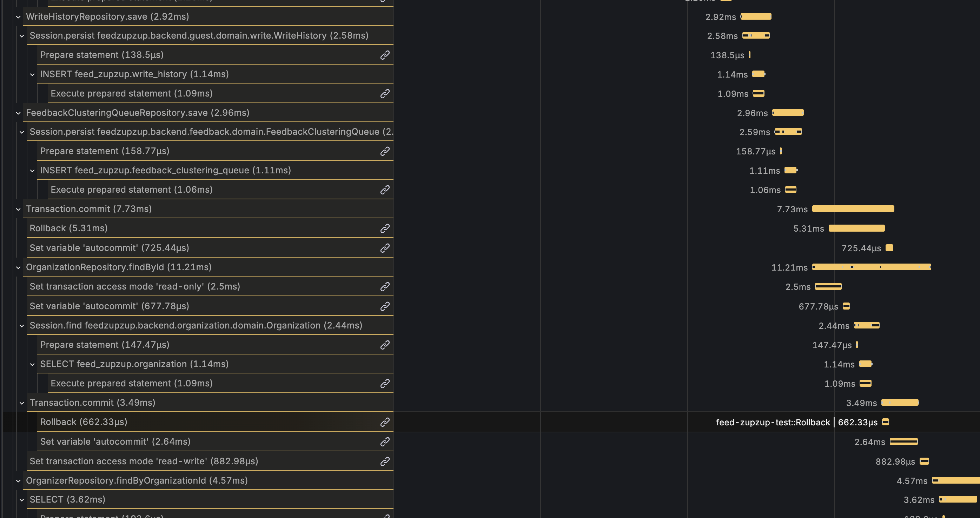The height and width of the screenshot is (518, 980).
Task: Click span name "OrganizationRepository.findById (11.21ms)"
Action: [x=119, y=267]
